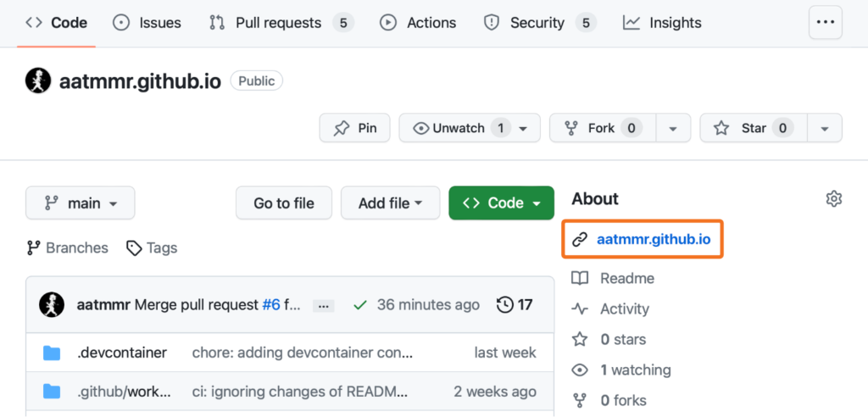The width and height of the screenshot is (868, 417).
Task: Click the Fork count badge
Action: [632, 128]
